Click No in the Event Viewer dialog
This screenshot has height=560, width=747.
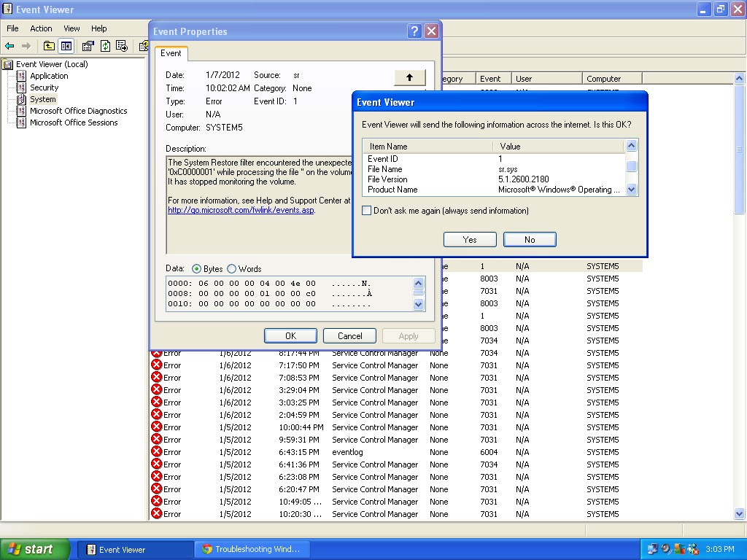(530, 239)
